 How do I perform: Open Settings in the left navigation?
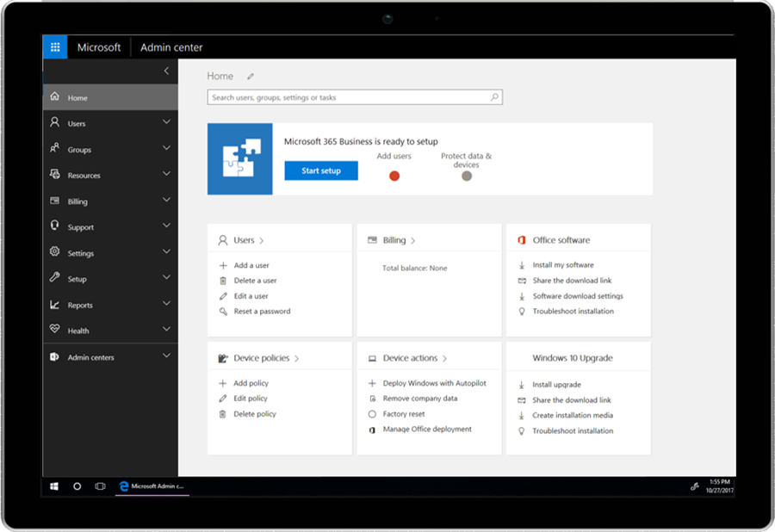click(81, 253)
